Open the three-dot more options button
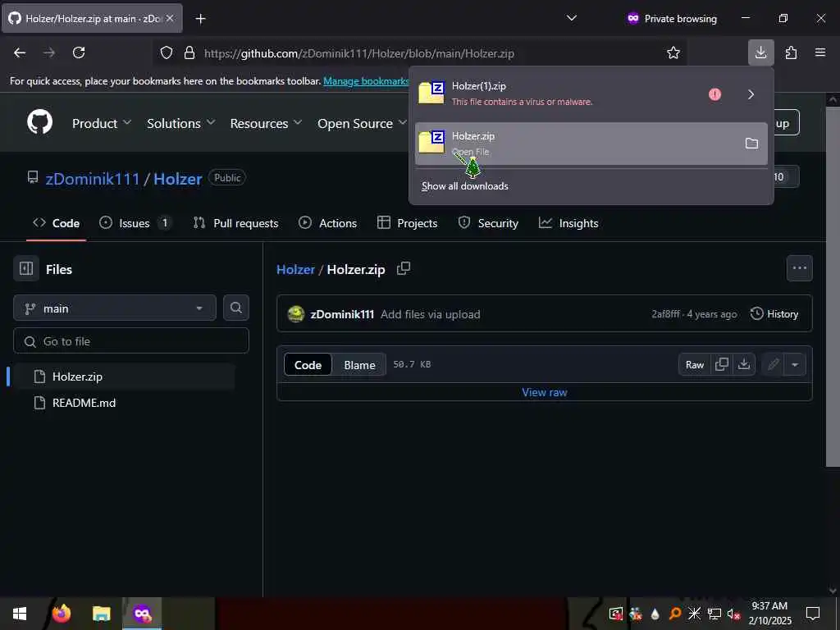 [x=799, y=268]
